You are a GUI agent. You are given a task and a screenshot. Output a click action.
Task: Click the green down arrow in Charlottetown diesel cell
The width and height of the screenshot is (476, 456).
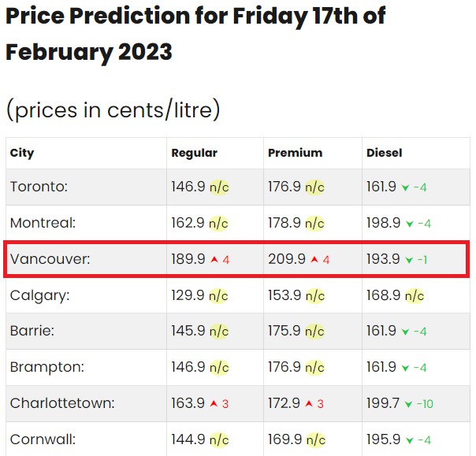[408, 404]
